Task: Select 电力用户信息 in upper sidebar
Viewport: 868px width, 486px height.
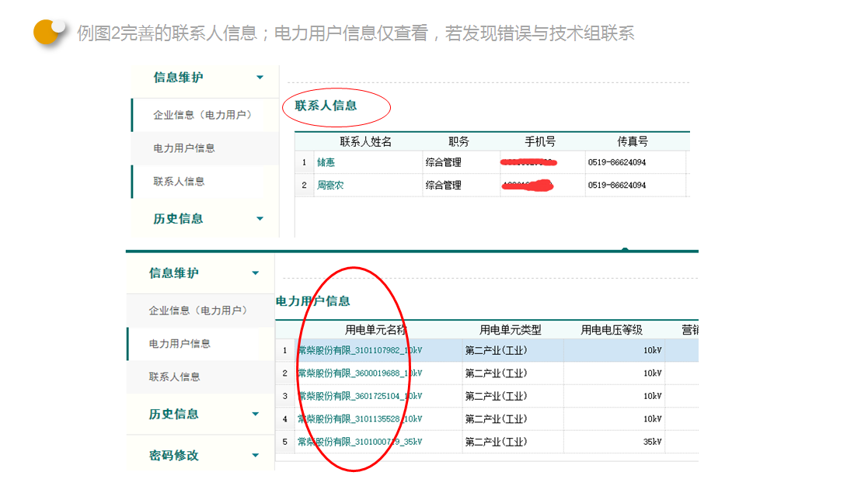Action: 184,148
